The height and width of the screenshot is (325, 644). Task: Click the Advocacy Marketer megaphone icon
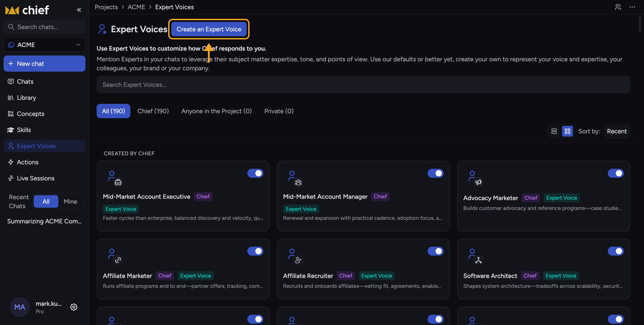click(x=478, y=182)
